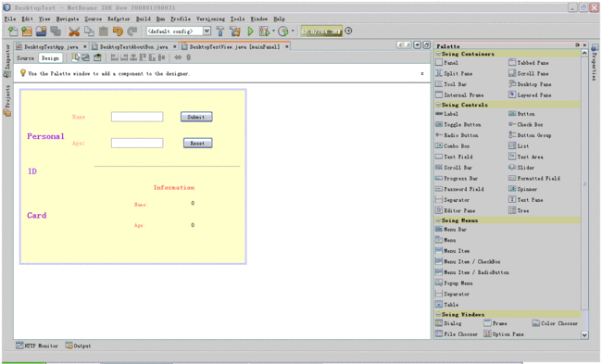Click the palette scrollbar down arrow
This screenshot has width=602, height=364.
[x=584, y=334]
